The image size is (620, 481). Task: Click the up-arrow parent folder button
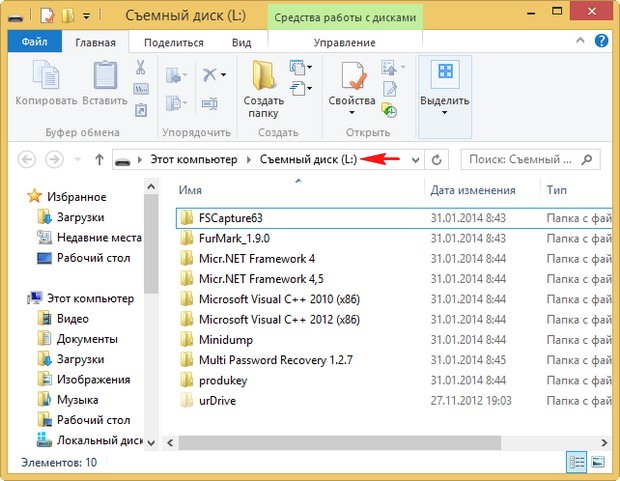pyautogui.click(x=99, y=159)
